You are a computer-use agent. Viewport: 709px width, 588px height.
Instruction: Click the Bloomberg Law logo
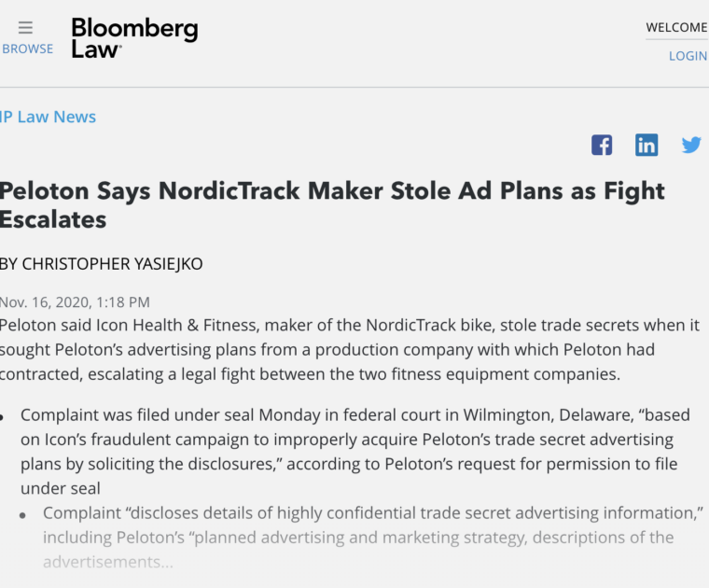coord(134,38)
